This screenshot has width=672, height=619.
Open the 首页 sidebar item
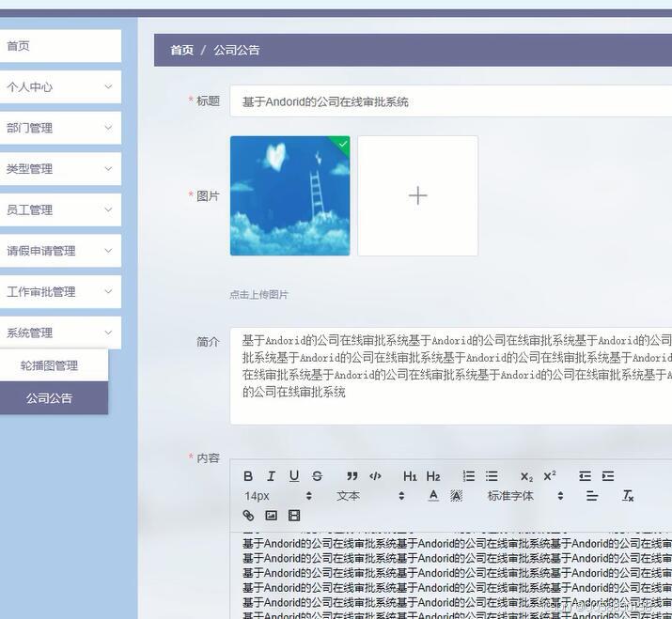tap(60, 46)
